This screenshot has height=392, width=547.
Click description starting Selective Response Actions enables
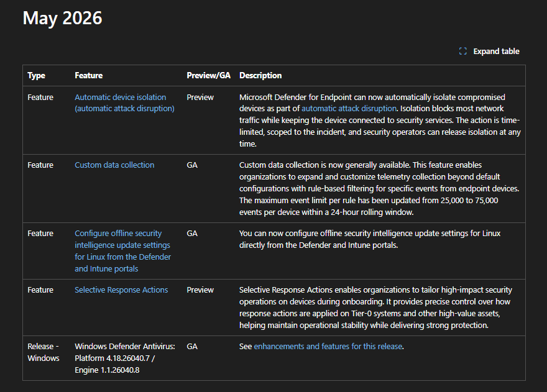click(375, 308)
